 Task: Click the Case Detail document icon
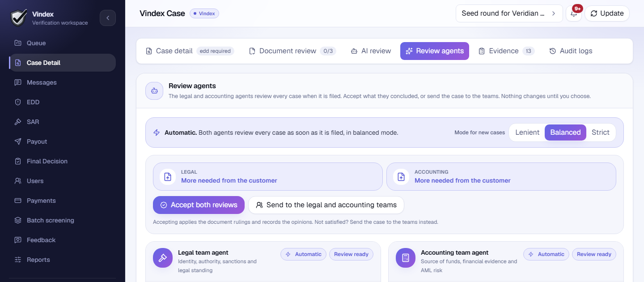point(18,63)
